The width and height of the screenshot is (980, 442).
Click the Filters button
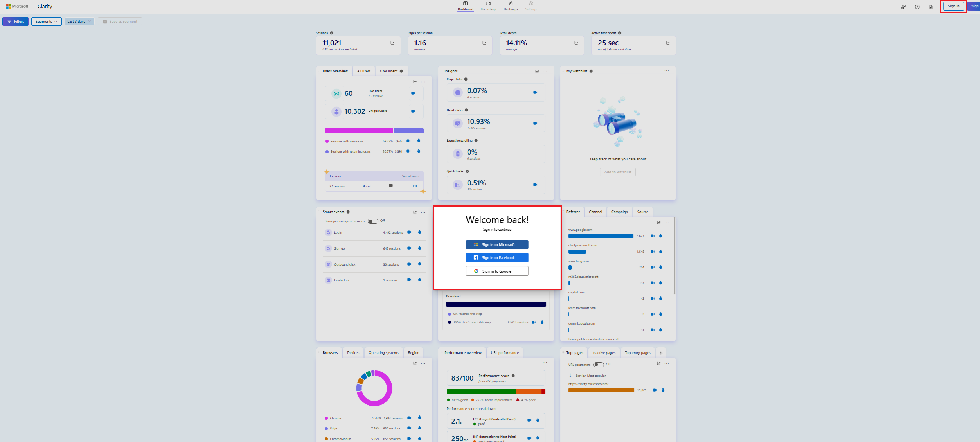click(15, 22)
